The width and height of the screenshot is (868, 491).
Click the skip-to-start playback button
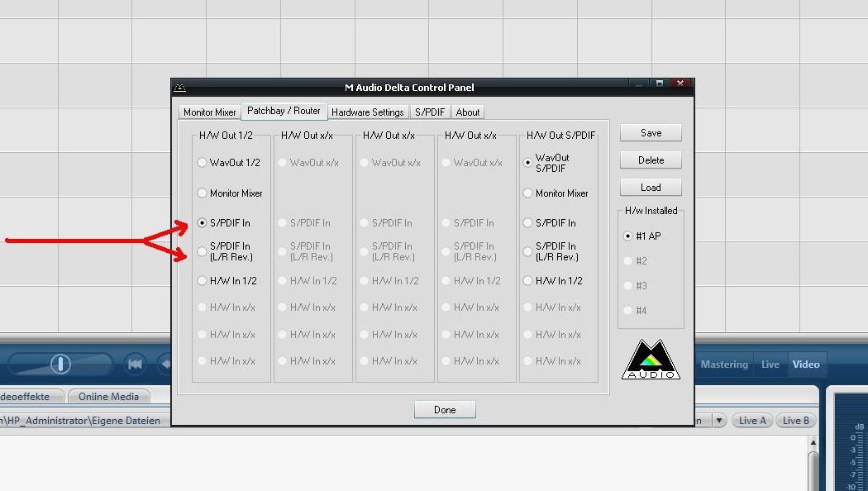(x=135, y=365)
